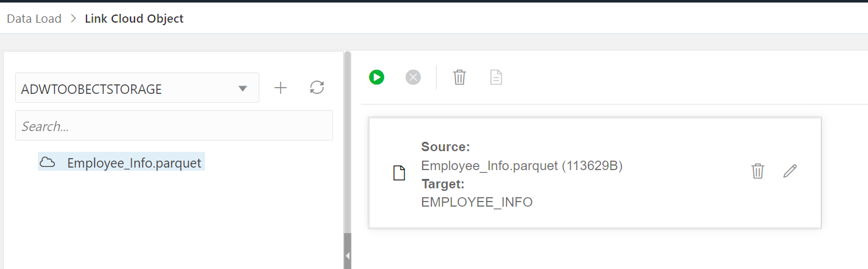Click the cloud icon beside Employee_Info.parquet

(47, 163)
